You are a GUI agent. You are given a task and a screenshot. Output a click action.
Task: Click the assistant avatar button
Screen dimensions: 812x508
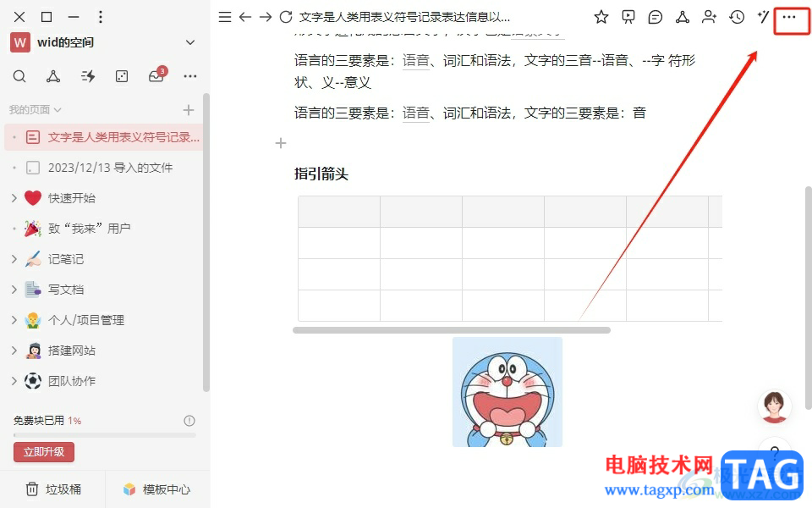[x=774, y=406]
